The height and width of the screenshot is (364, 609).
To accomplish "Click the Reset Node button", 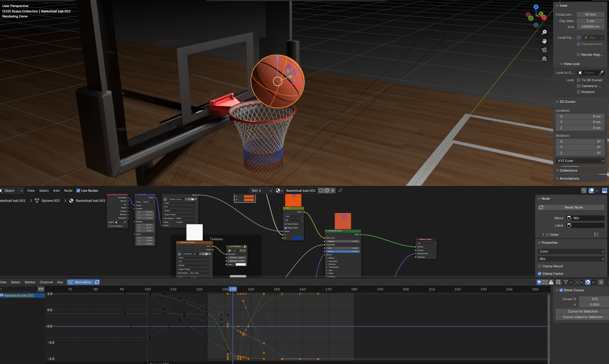I will pos(571,207).
